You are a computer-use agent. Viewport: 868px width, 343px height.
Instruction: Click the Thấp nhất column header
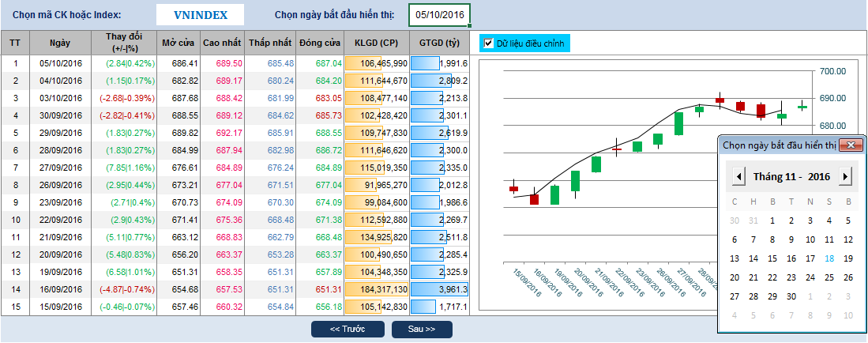271,43
